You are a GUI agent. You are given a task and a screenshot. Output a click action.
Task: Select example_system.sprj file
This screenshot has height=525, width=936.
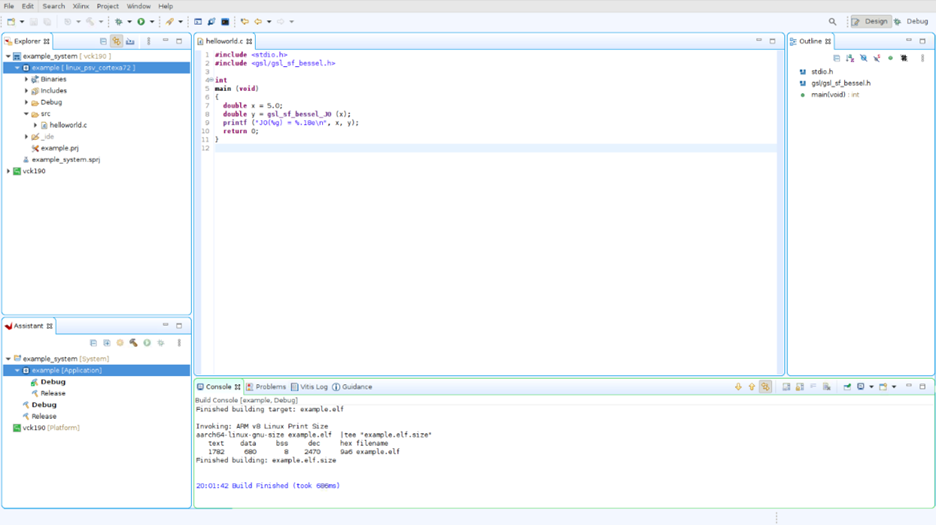coord(66,159)
